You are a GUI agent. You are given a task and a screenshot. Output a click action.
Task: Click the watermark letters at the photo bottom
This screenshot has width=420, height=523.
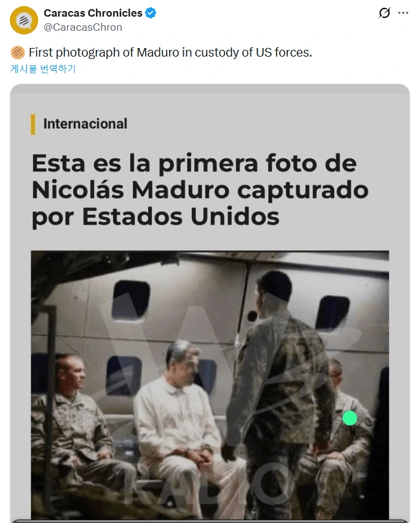pyautogui.click(x=207, y=487)
